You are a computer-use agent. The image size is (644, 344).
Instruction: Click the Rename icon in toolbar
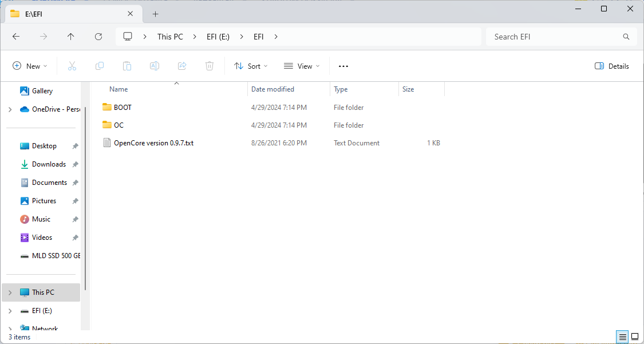pos(155,66)
